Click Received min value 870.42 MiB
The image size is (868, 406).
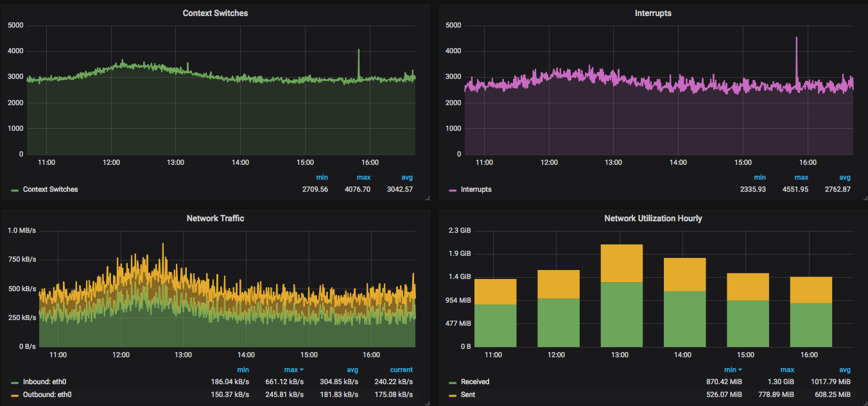tap(724, 382)
